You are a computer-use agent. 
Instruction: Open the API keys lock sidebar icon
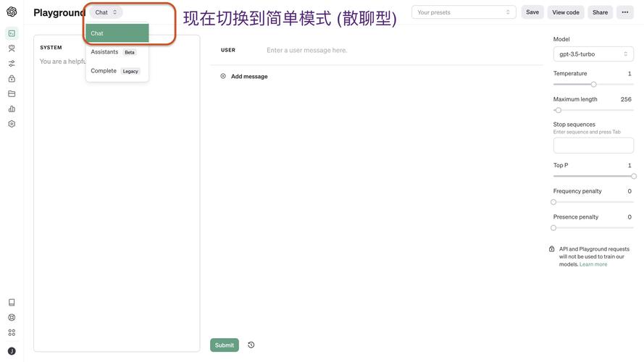tap(12, 78)
